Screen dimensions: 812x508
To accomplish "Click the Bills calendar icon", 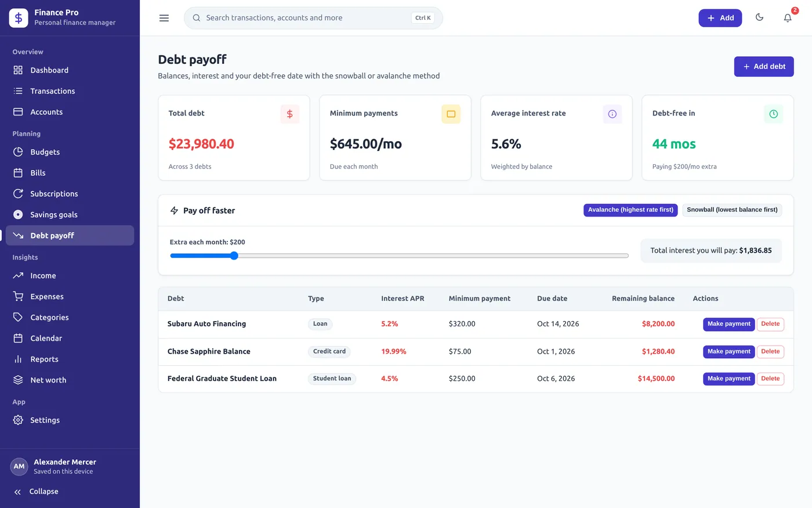I will 18,173.
